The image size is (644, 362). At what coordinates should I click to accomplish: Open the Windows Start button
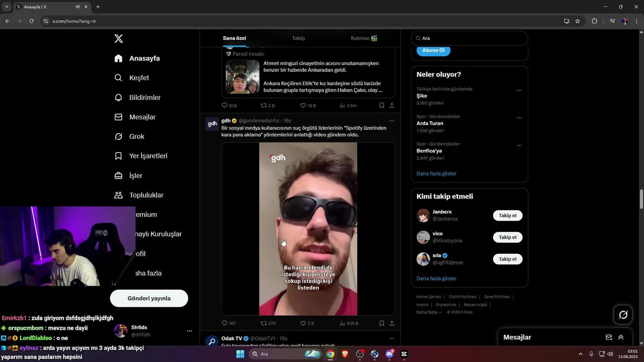click(x=240, y=354)
